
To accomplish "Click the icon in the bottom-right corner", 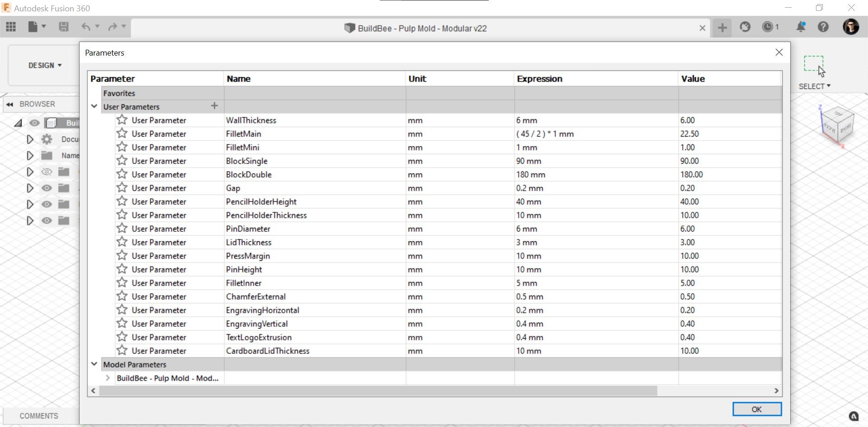I will tap(854, 416).
